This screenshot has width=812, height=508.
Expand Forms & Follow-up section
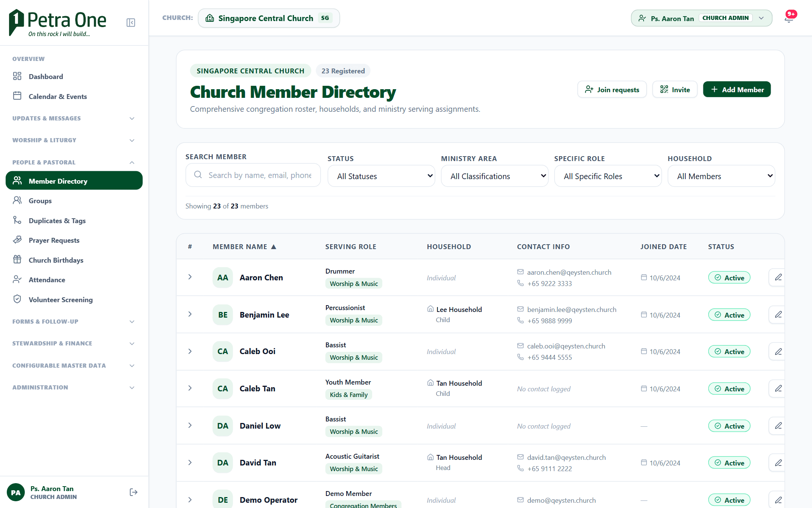tap(74, 321)
